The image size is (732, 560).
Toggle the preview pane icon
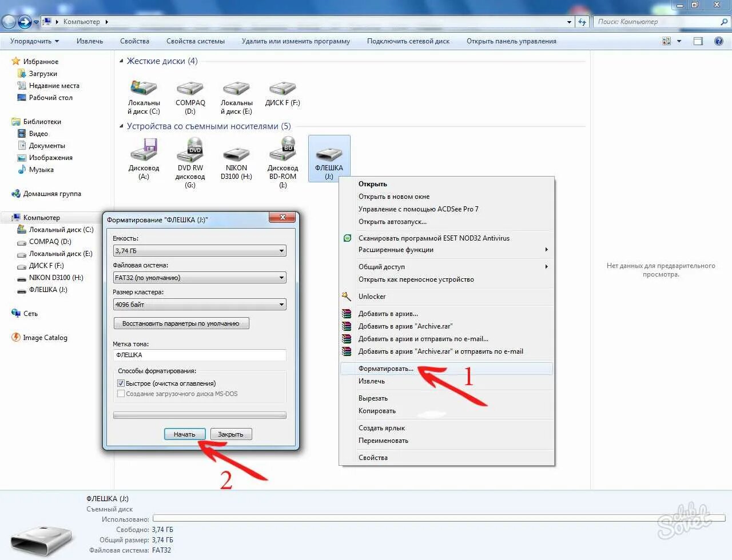698,41
